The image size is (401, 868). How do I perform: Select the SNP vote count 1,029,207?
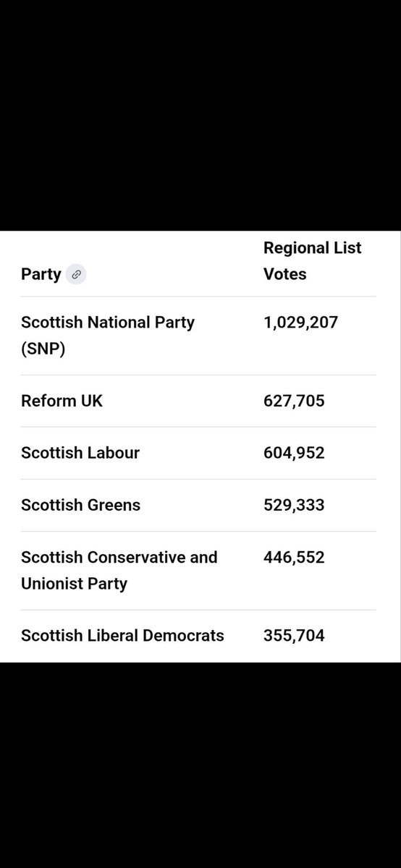tap(300, 322)
